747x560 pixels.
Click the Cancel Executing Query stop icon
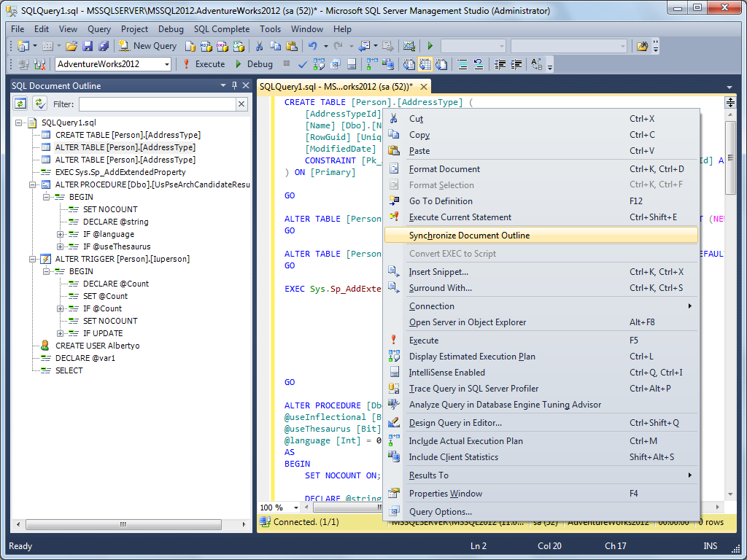[286, 63]
